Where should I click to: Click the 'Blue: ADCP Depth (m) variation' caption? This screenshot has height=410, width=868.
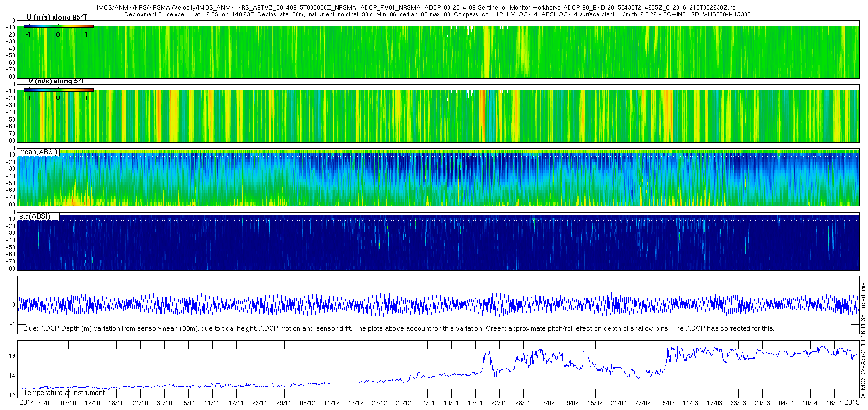399,328
